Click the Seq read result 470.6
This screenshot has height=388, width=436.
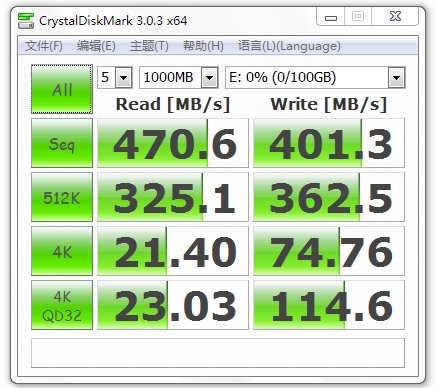tap(173, 143)
